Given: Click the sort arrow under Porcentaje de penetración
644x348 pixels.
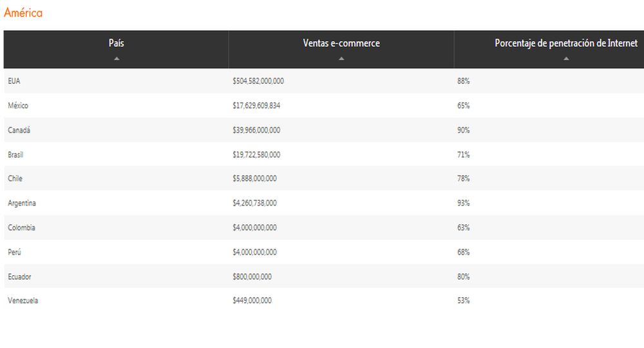Looking at the screenshot, I should coord(566,59).
